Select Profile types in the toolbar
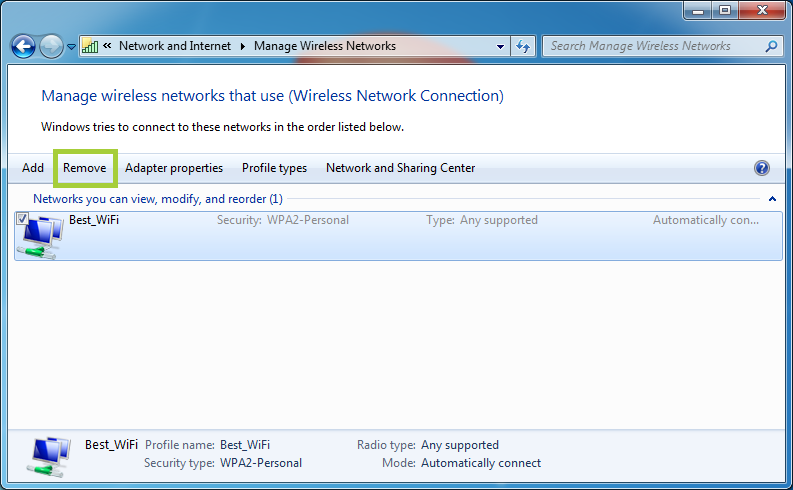 274,168
